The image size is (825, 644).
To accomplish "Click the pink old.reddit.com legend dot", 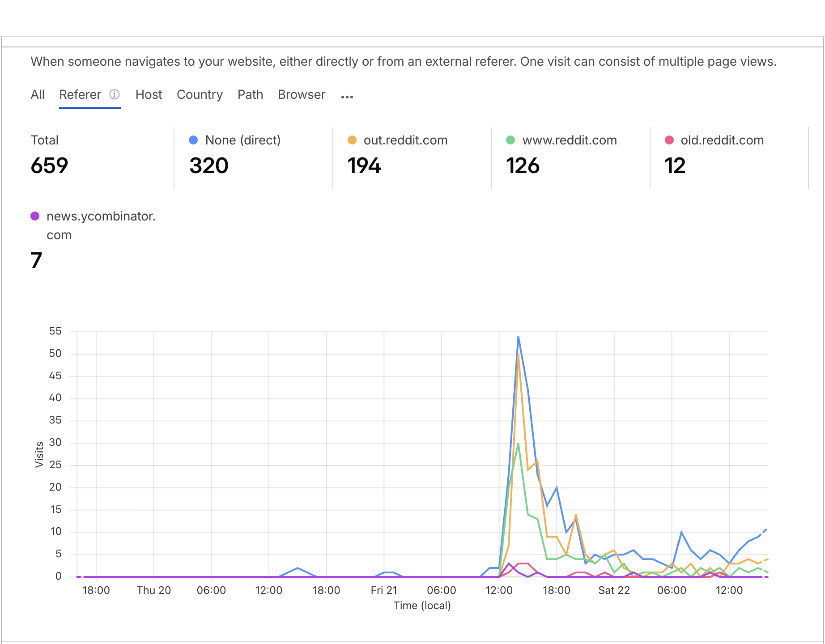I will [x=668, y=140].
